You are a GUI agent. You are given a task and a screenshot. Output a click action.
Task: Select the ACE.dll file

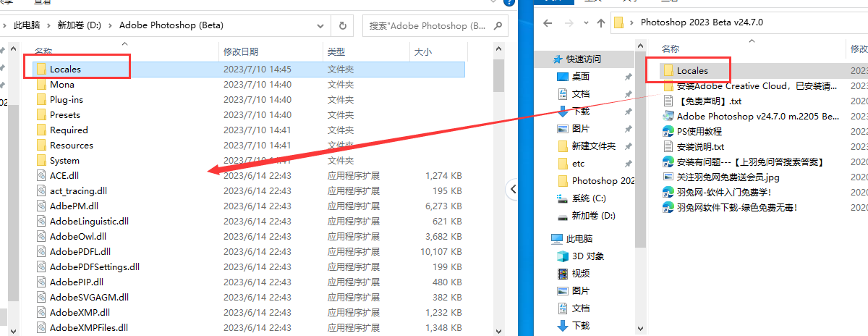pyautogui.click(x=64, y=175)
